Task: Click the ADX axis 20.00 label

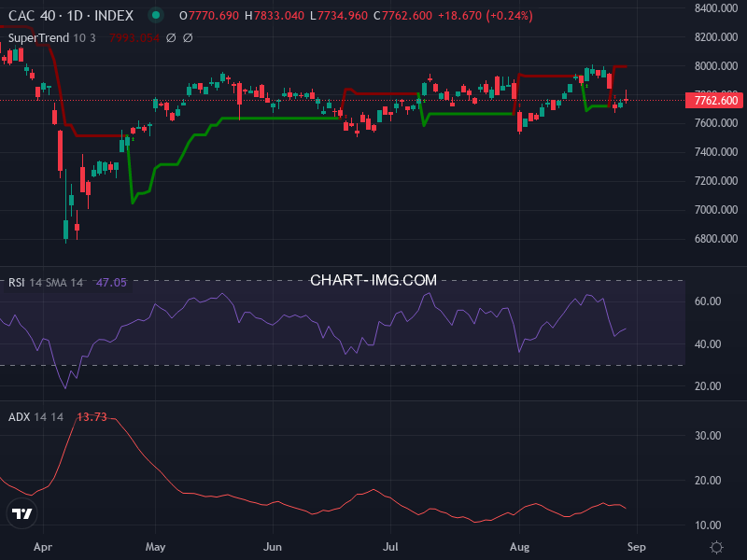Action: (x=708, y=480)
